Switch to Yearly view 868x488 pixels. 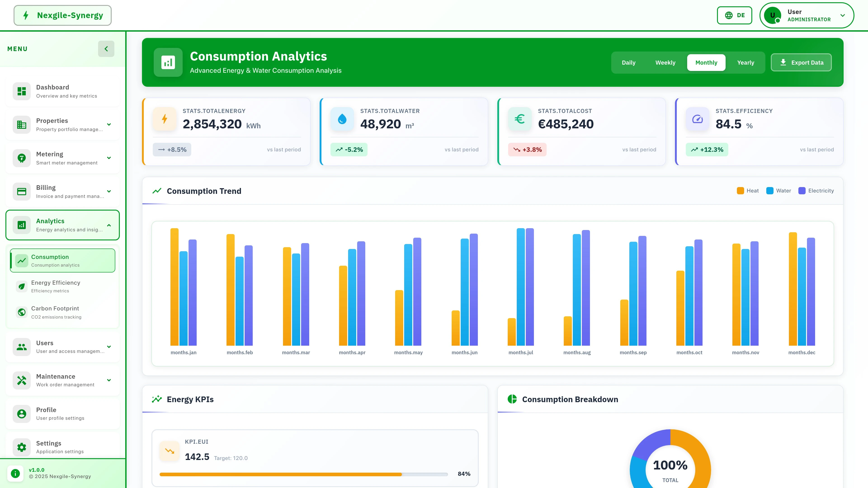point(746,62)
